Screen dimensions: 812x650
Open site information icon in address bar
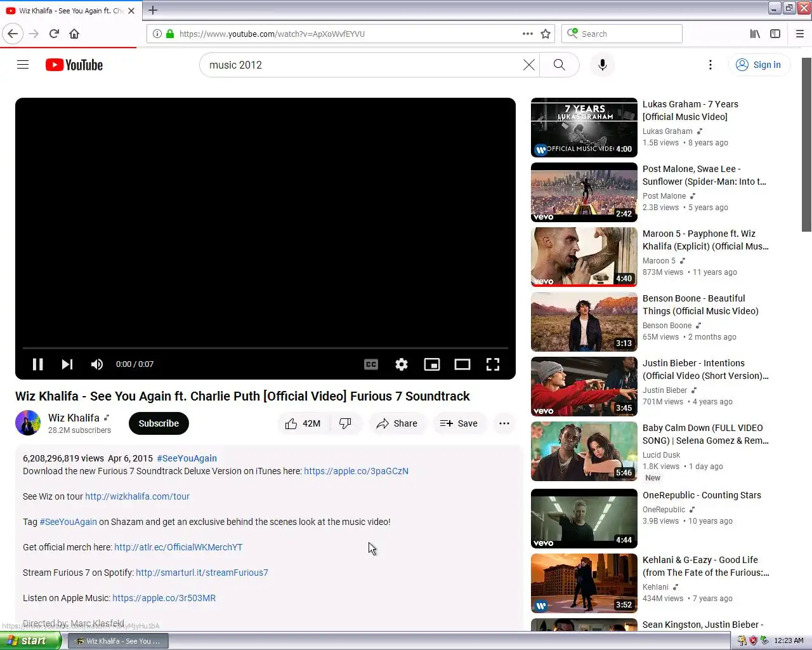tap(157, 34)
